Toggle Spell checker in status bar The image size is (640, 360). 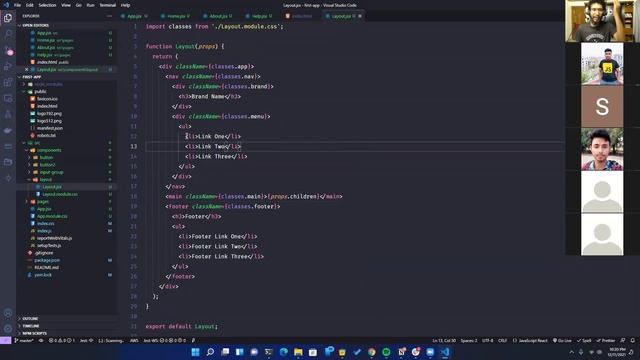pyautogui.click(x=584, y=340)
